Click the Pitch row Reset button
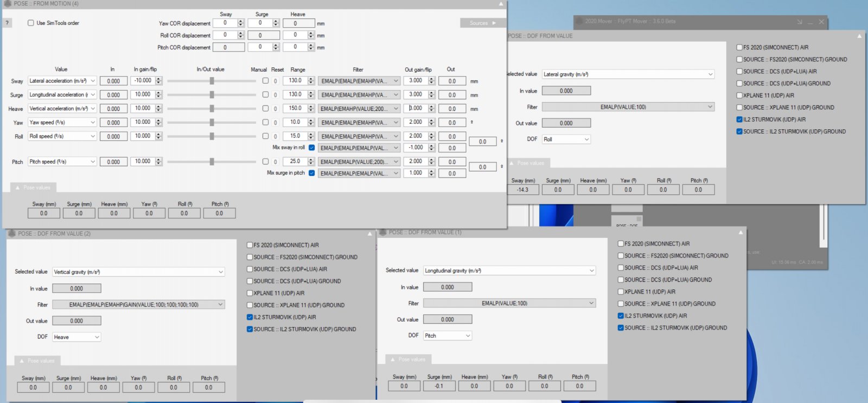 276,162
